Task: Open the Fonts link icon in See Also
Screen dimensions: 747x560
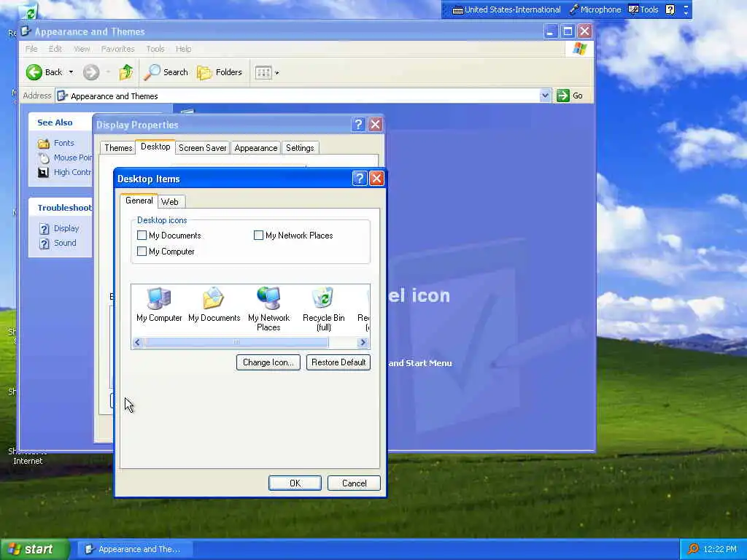Action: point(43,143)
